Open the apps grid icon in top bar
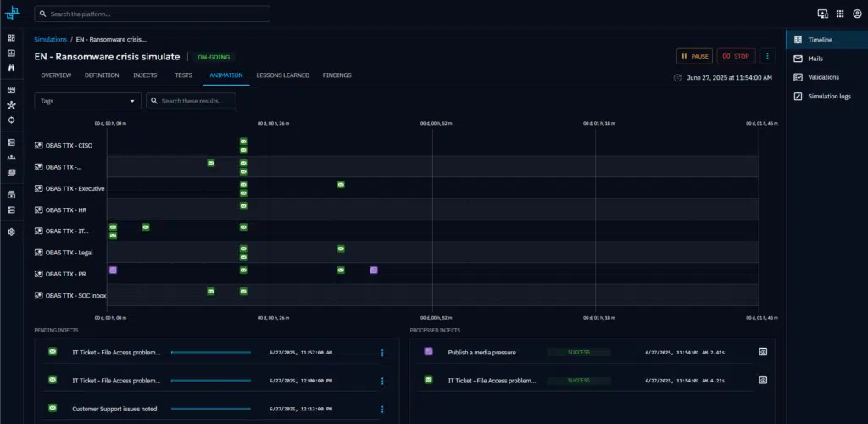 pos(840,14)
